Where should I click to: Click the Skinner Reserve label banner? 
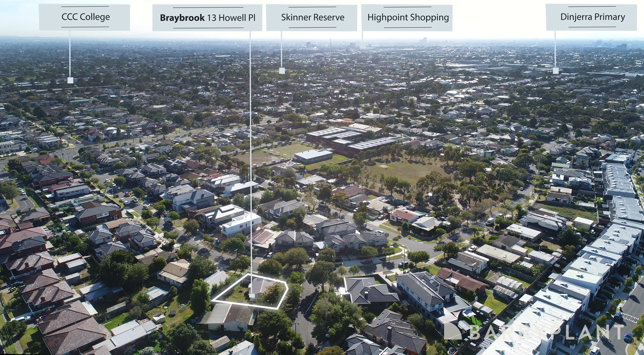click(x=311, y=17)
